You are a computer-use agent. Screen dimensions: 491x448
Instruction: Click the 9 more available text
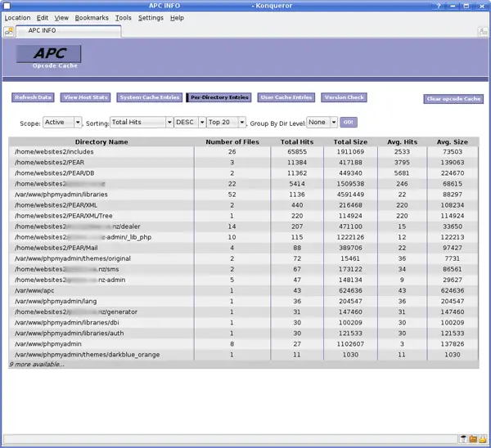(37, 364)
